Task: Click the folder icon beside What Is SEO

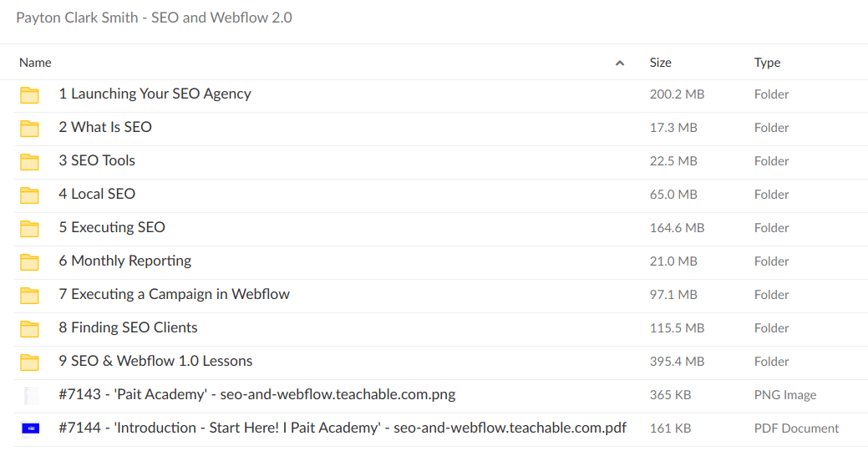Action: [30, 128]
